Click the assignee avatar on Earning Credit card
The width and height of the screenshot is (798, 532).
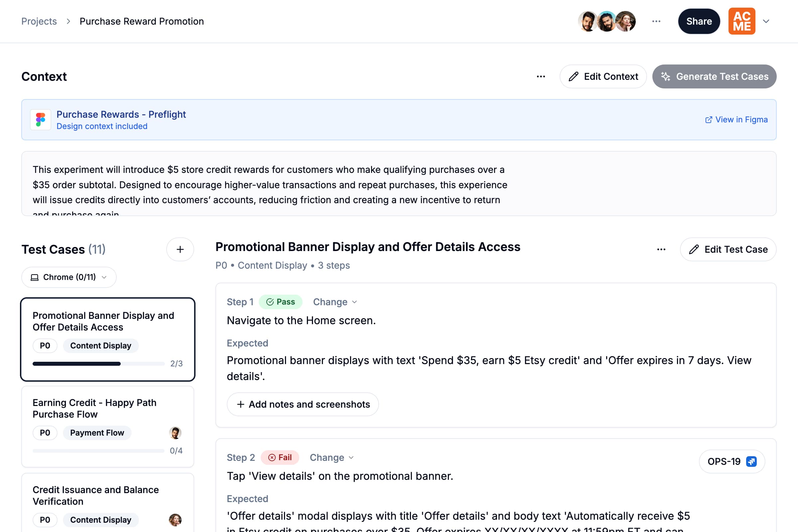(175, 433)
